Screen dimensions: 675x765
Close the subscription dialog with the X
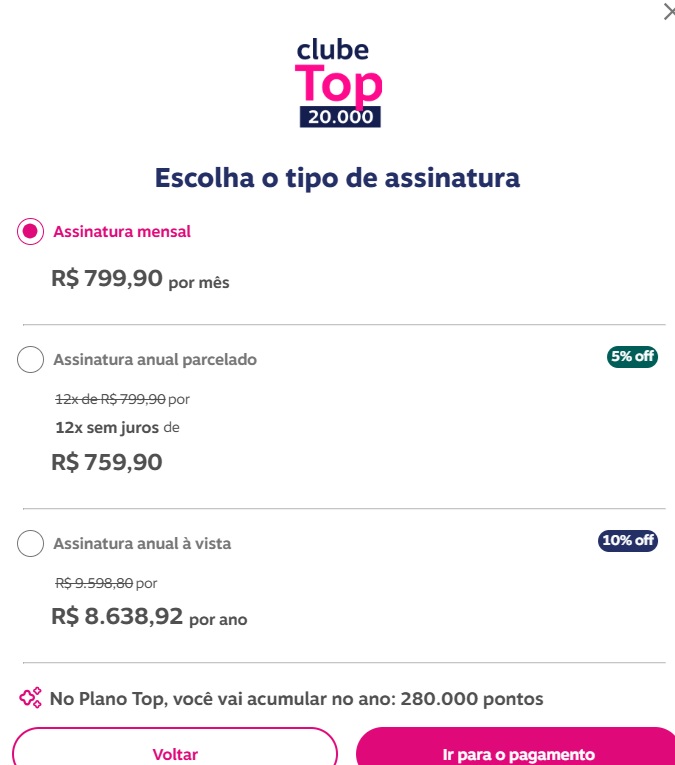[x=668, y=12]
